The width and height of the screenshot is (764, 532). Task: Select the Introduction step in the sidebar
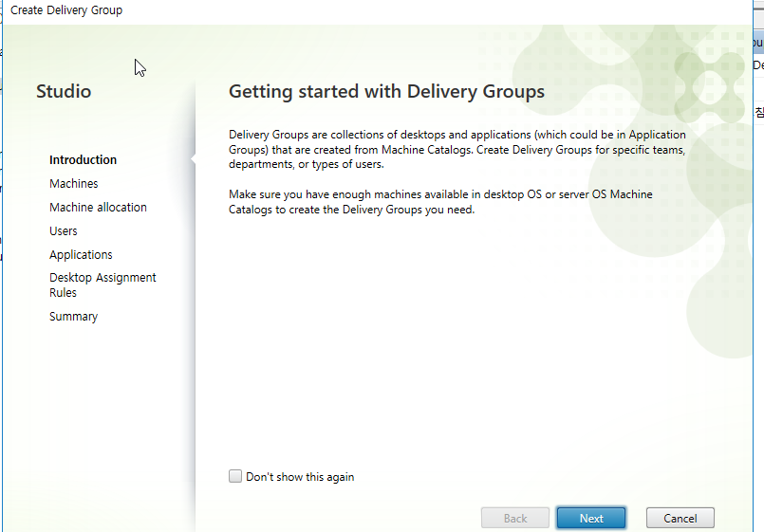coord(83,159)
